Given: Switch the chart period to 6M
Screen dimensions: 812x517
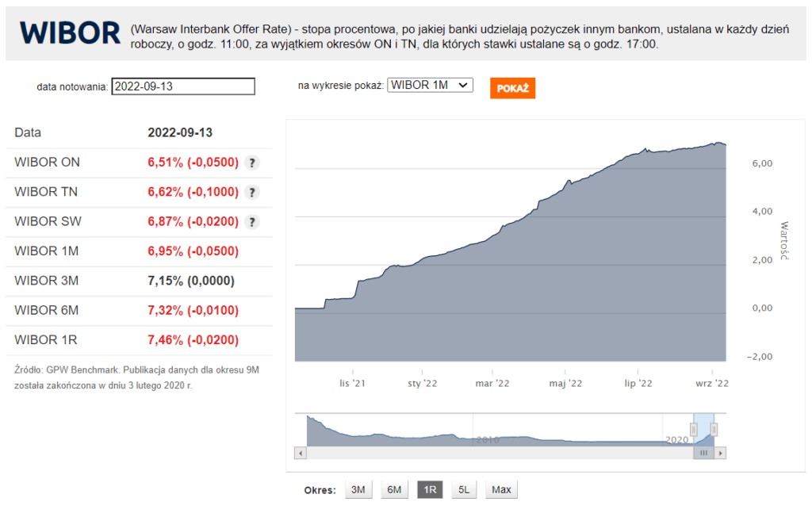Looking at the screenshot, I should coord(394,490).
